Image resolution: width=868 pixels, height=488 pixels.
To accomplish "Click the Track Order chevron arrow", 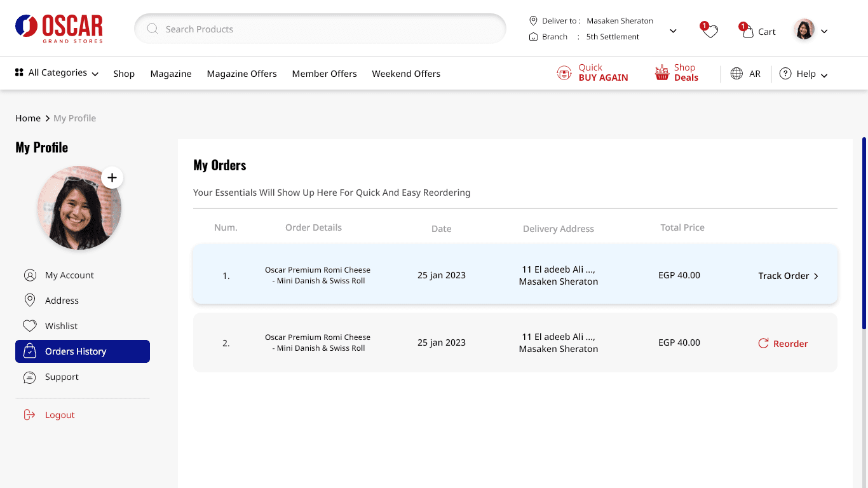I will point(816,276).
